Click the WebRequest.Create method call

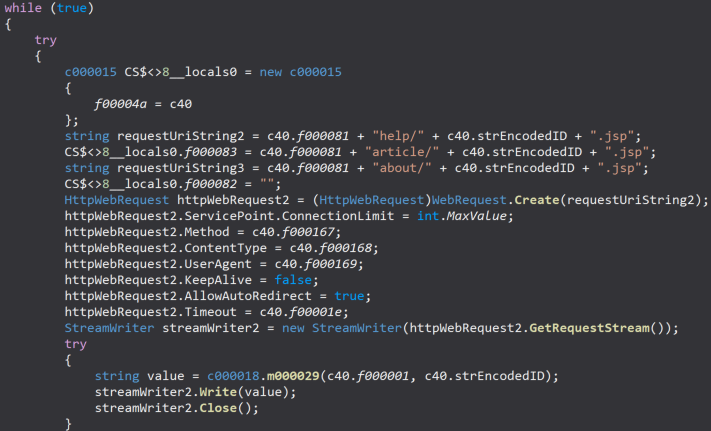(x=495, y=200)
